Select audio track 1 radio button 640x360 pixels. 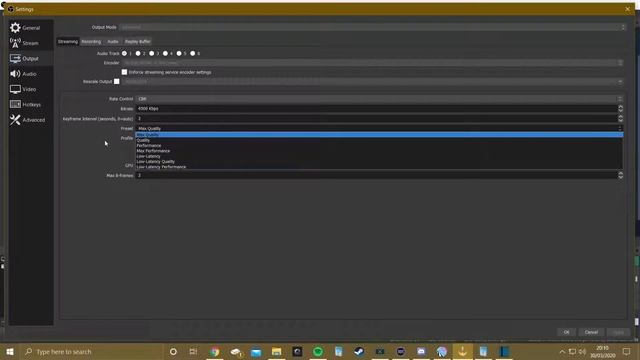pos(124,53)
